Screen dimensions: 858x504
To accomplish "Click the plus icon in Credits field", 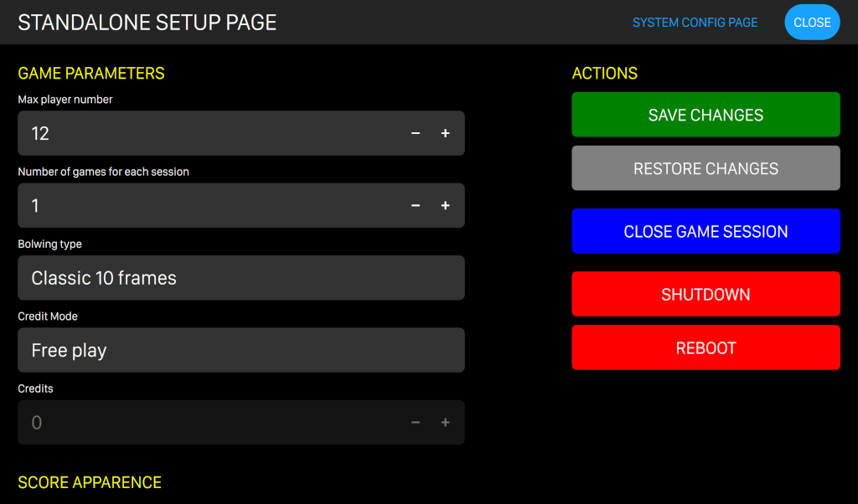I will point(445,423).
